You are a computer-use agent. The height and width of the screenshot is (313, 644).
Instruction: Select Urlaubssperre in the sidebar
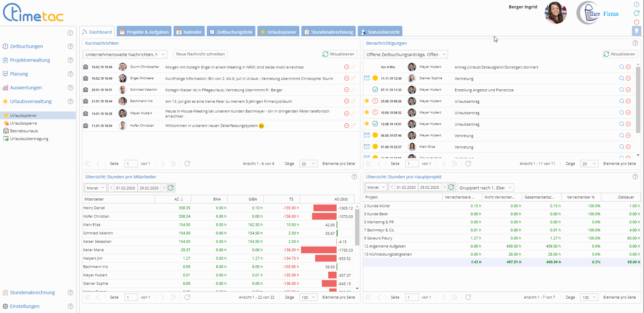(x=23, y=123)
